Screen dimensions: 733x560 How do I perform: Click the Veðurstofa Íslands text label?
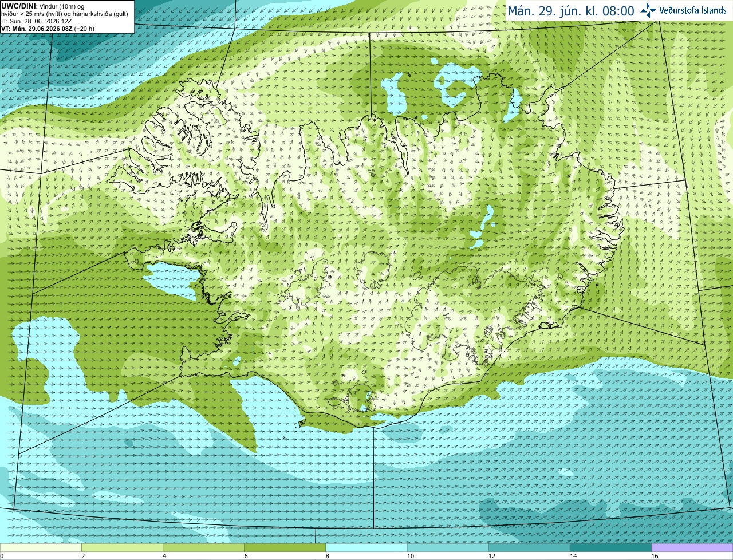point(692,10)
